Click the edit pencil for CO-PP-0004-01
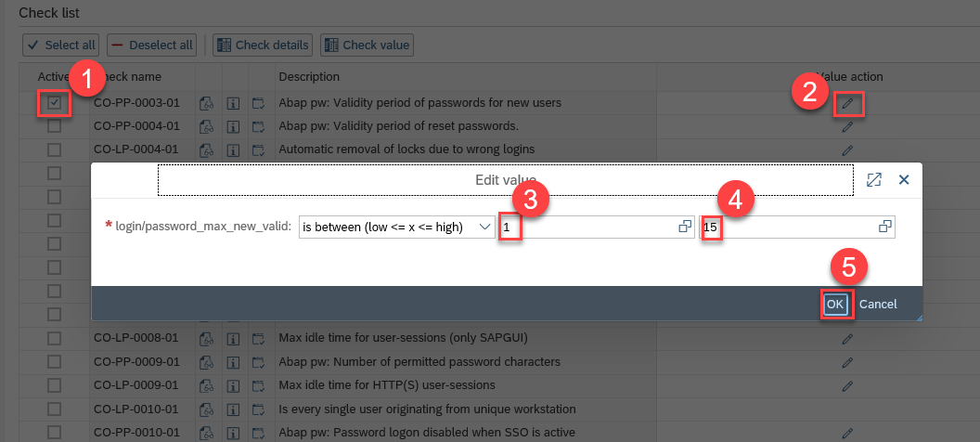This screenshot has height=442, width=980. (x=846, y=126)
